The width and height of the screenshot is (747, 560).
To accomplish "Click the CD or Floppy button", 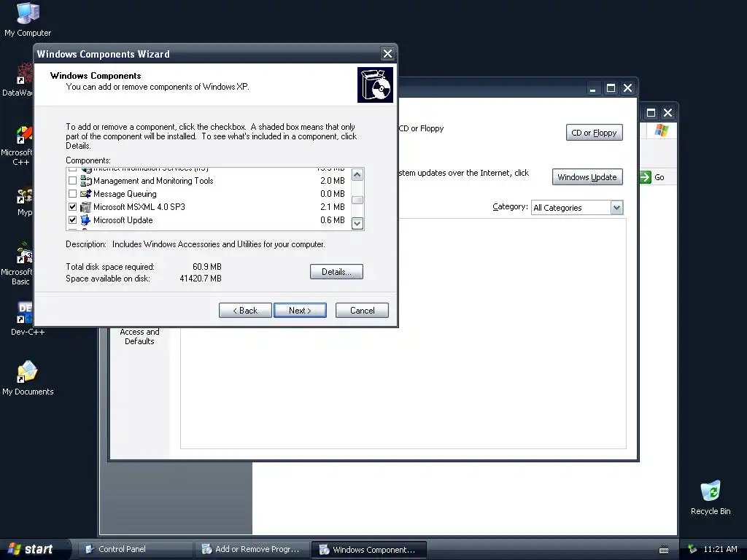I will 594,133.
